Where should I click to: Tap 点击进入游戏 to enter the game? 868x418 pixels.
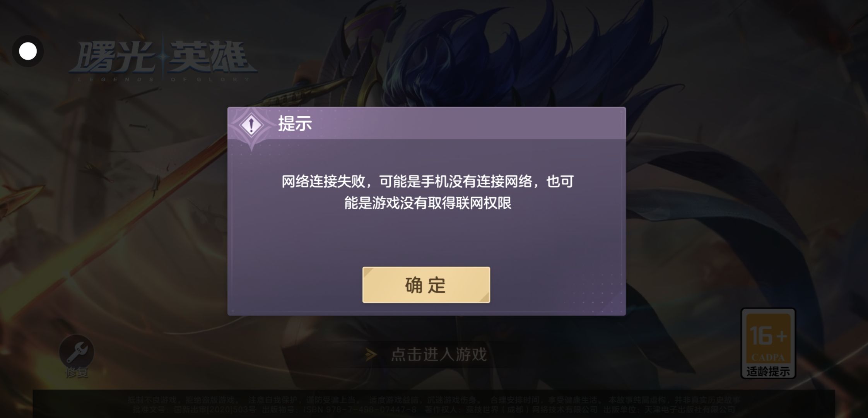coord(439,354)
